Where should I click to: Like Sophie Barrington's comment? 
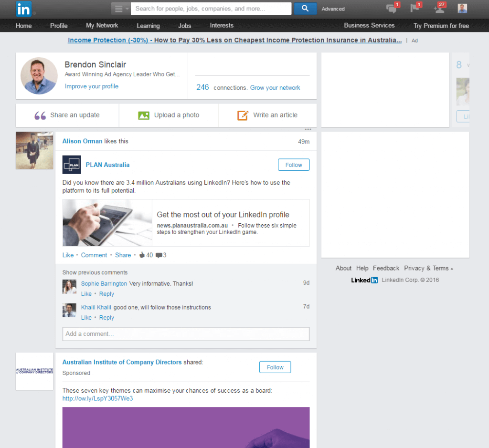(86, 294)
